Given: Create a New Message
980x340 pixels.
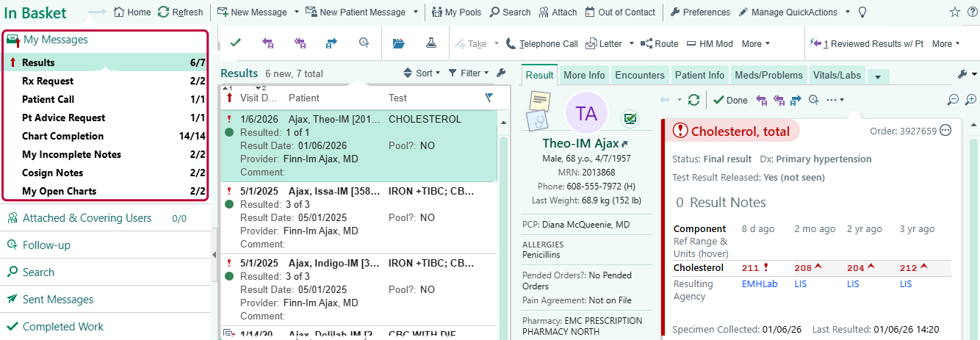Looking at the screenshot, I should point(253,12).
